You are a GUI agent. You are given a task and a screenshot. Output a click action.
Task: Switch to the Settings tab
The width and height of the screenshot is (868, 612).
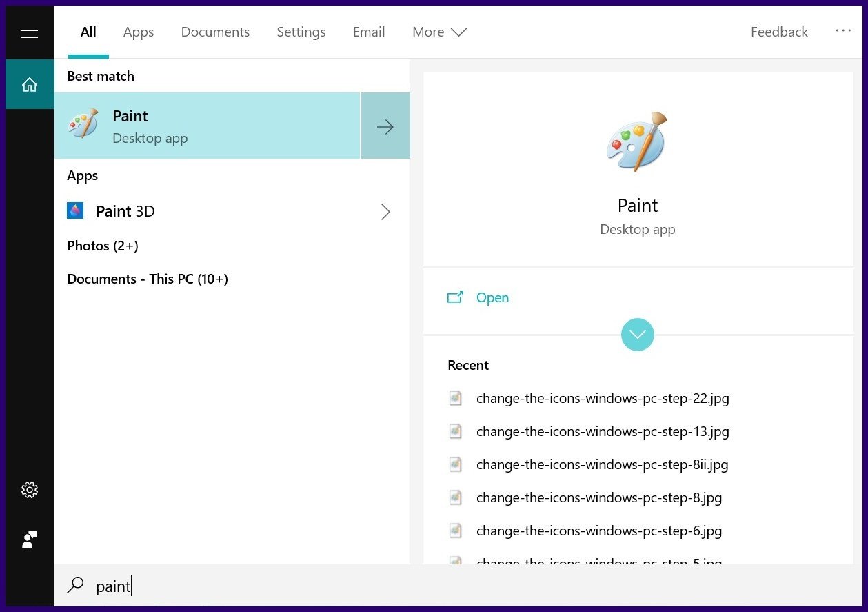301,32
